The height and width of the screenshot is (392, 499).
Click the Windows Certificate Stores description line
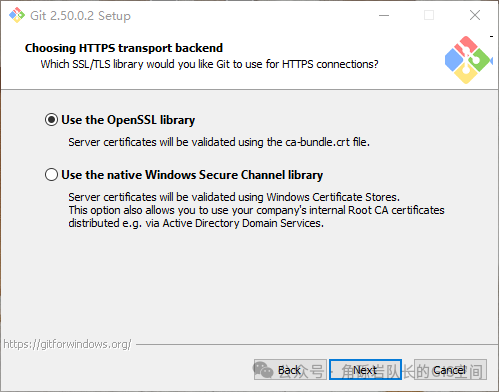[x=234, y=197]
